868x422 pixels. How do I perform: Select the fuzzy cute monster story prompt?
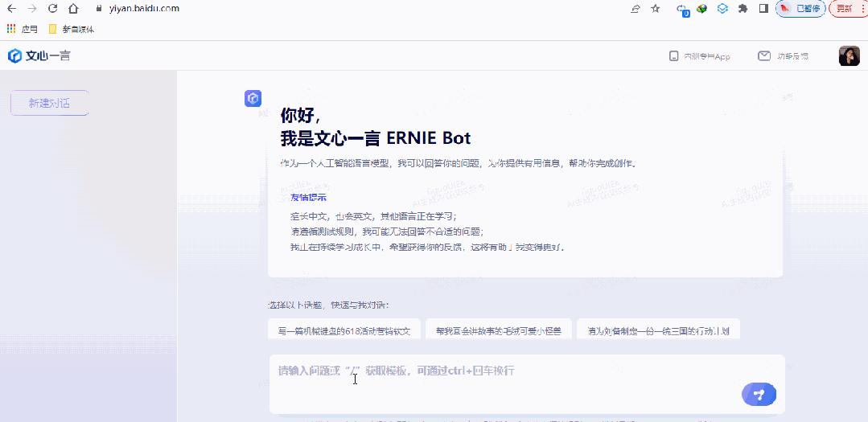coord(499,330)
